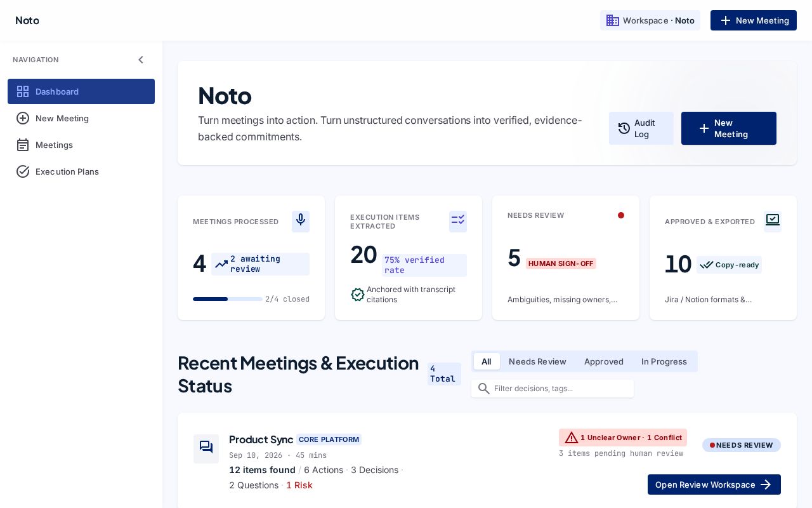Open Review Workspace for Product Sync
812x508 pixels.
pos(714,485)
